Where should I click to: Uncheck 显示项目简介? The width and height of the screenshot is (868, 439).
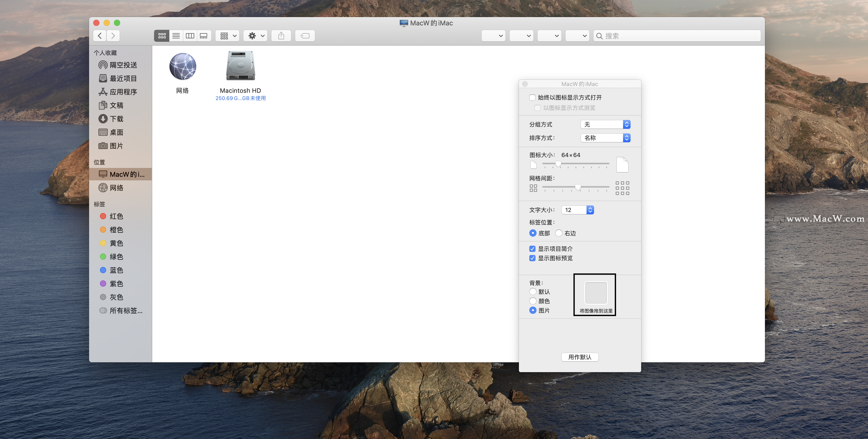[532, 249]
